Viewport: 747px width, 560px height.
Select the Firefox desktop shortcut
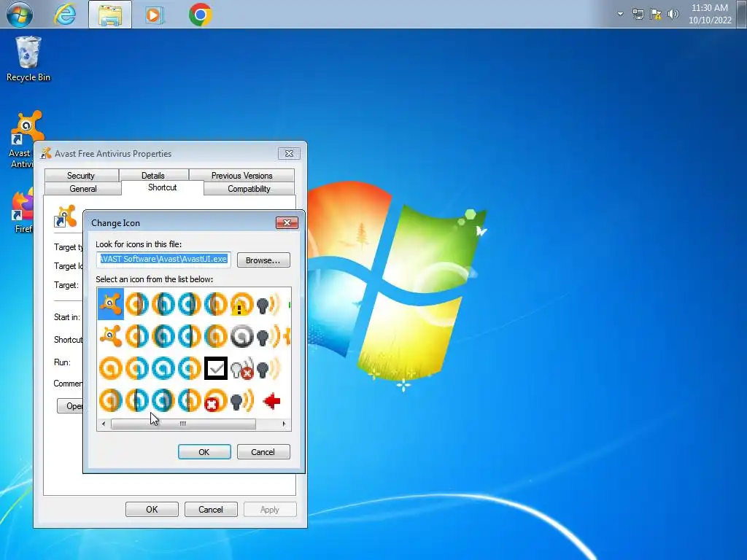coord(23,210)
